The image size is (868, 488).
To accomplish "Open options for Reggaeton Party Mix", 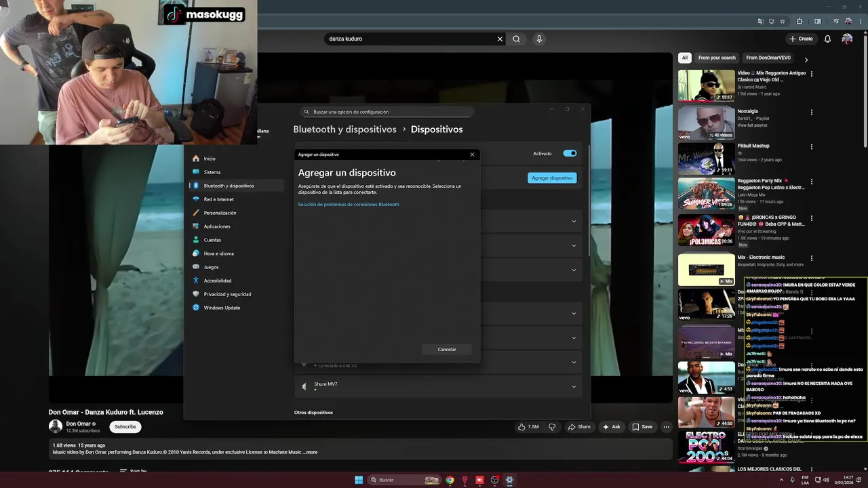I will tap(812, 182).
